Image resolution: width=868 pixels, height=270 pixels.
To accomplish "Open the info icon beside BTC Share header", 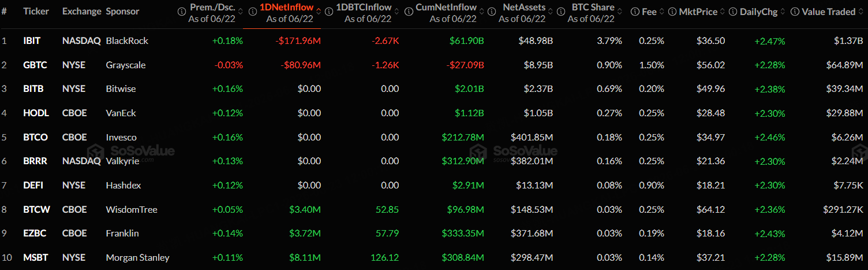I will click(x=562, y=12).
